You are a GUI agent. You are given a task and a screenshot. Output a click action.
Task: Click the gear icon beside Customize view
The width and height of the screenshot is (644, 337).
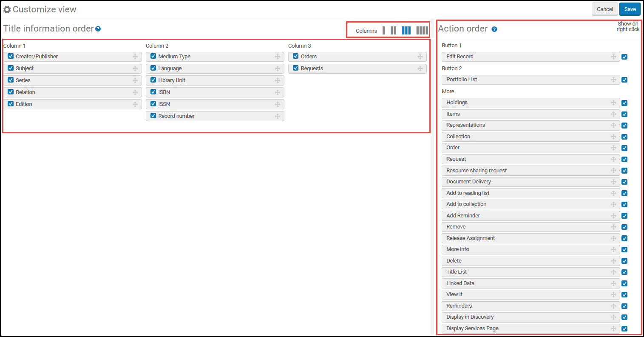tap(7, 9)
